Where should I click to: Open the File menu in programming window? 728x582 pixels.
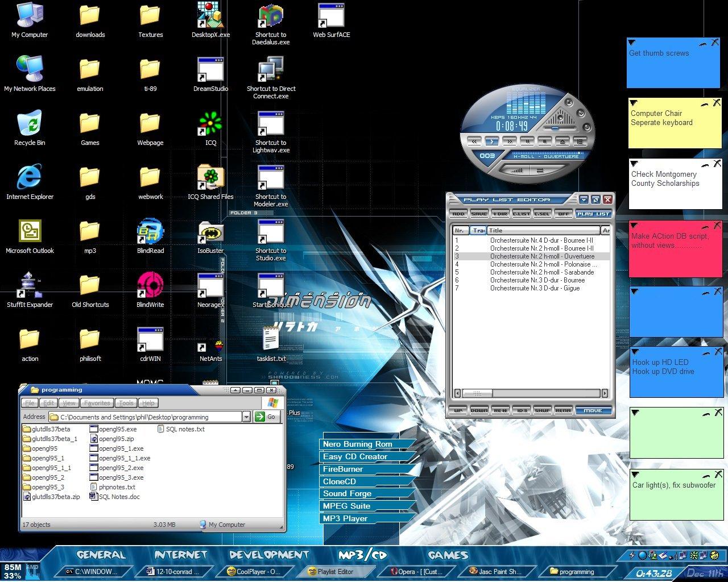pyautogui.click(x=30, y=403)
